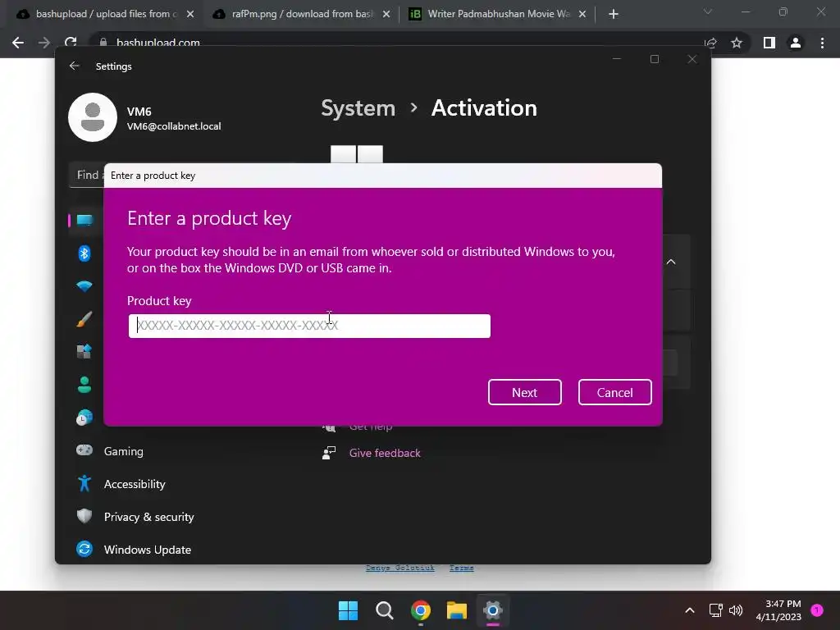Screen dimensions: 840x630
Task: Open the VM6 account profile picture
Action: pos(93,117)
